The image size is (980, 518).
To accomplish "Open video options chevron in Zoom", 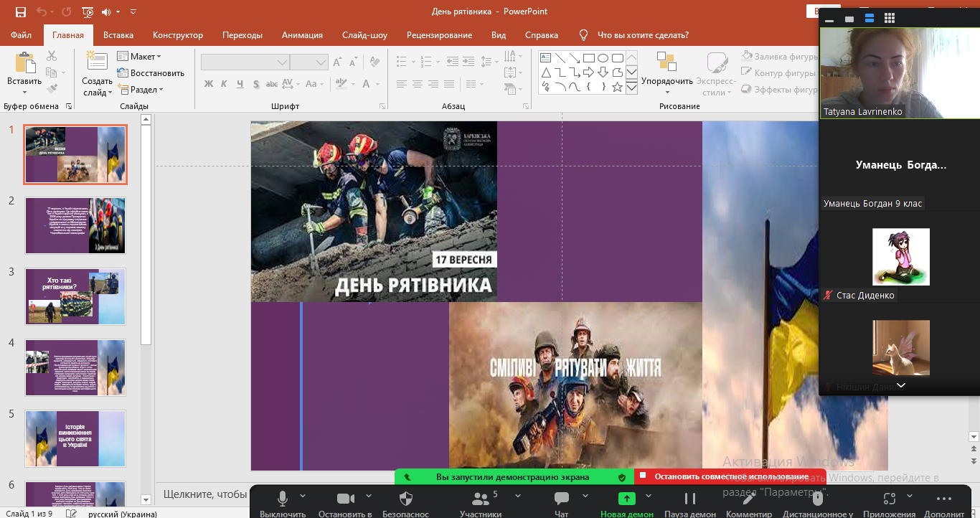I will tap(368, 496).
